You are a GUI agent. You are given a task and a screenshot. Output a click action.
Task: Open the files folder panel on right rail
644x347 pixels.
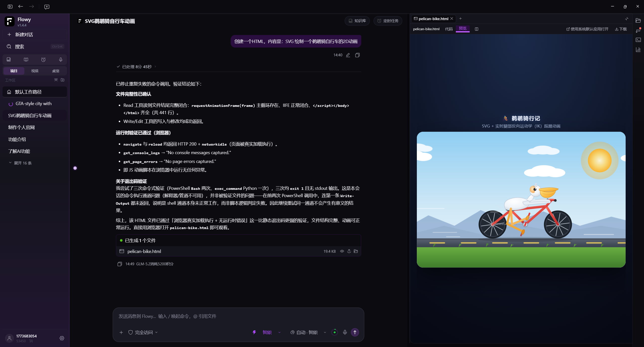click(x=638, y=21)
